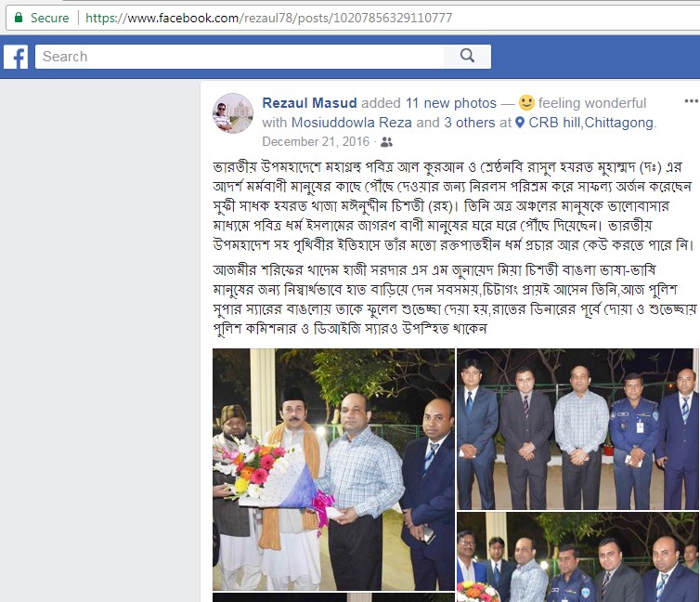Screen dimensions: 700x602
Task: Open the bottom-right group photo with police
Action: click(x=578, y=556)
